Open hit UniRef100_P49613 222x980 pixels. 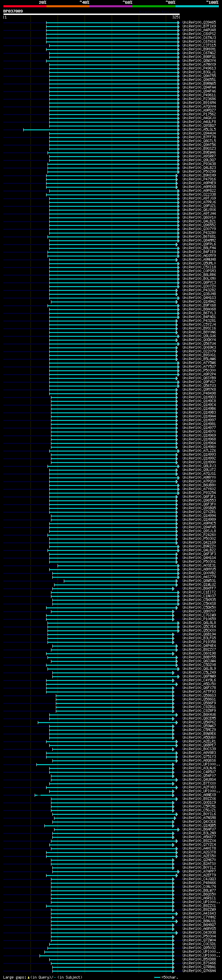(x=199, y=68)
